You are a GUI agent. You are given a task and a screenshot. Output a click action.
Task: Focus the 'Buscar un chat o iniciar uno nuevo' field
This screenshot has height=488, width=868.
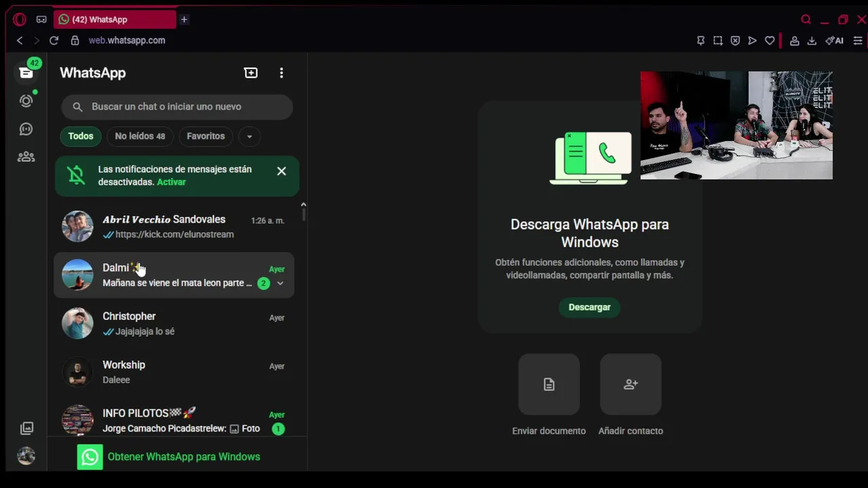coord(177,106)
